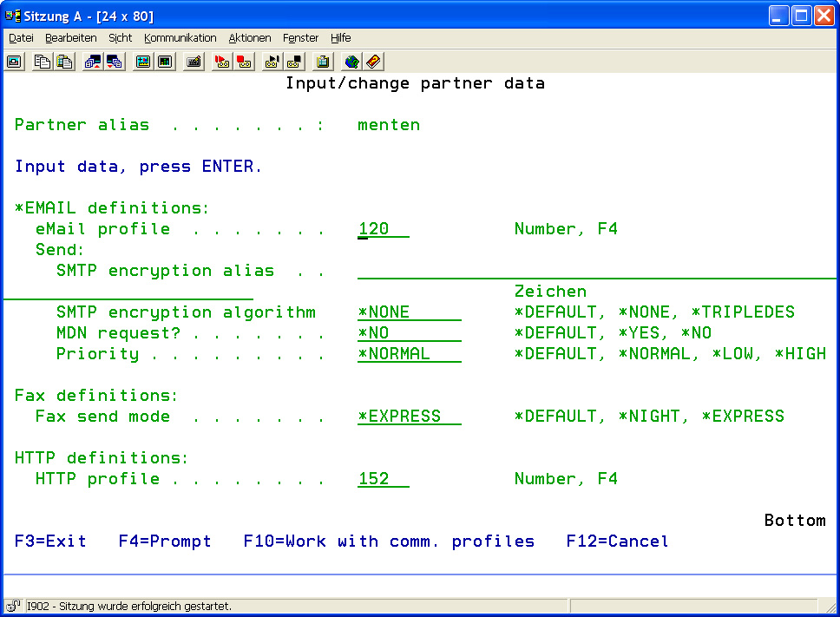Click F12=Cancel at the bottom
This screenshot has width=840, height=617.
[617, 542]
